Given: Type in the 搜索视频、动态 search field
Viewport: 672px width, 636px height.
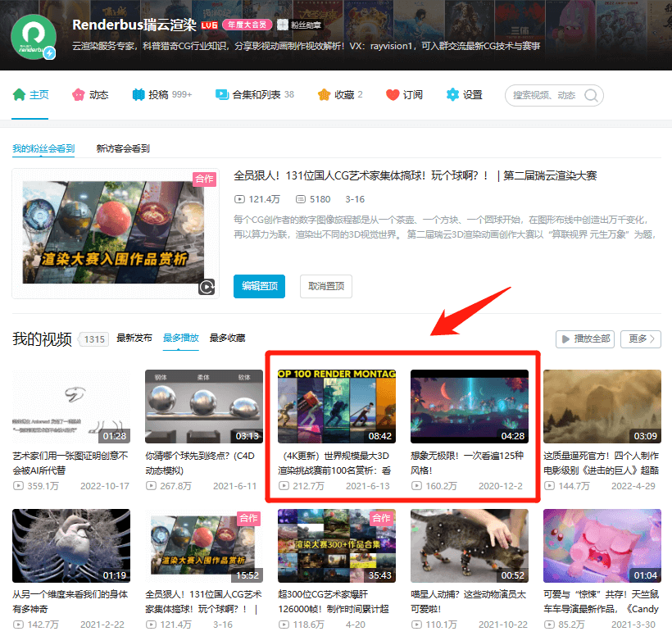Looking at the screenshot, I should click(x=544, y=95).
